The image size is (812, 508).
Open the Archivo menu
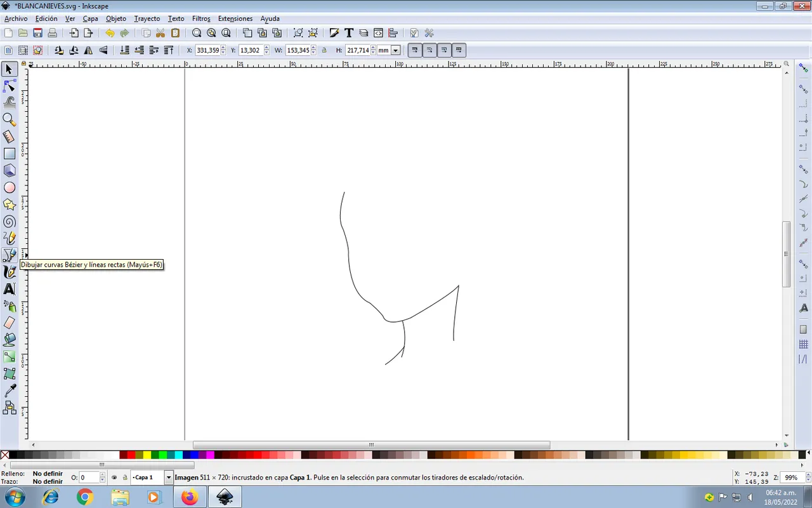point(16,18)
